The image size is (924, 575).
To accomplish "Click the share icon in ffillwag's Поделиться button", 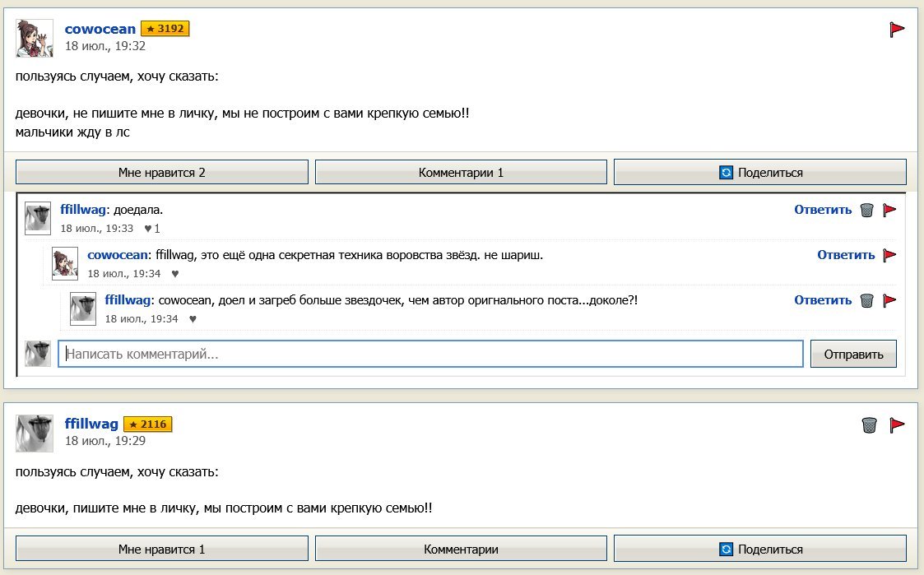I will coord(726,549).
